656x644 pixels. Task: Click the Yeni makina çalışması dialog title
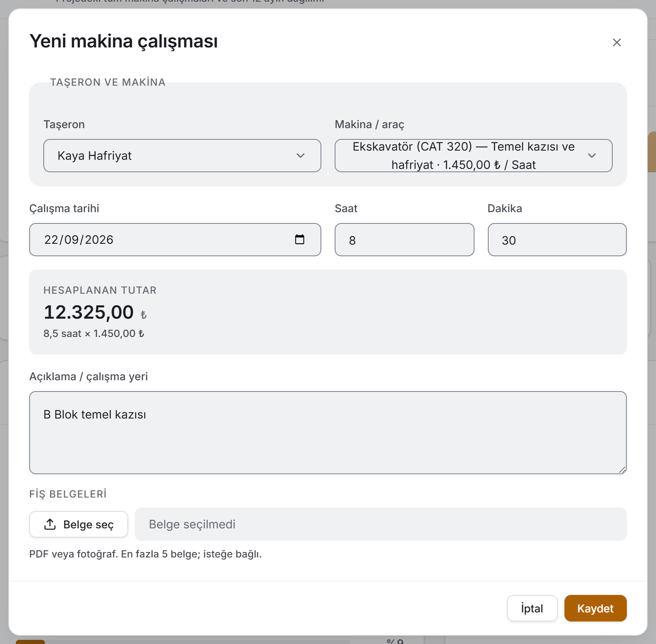(x=124, y=42)
